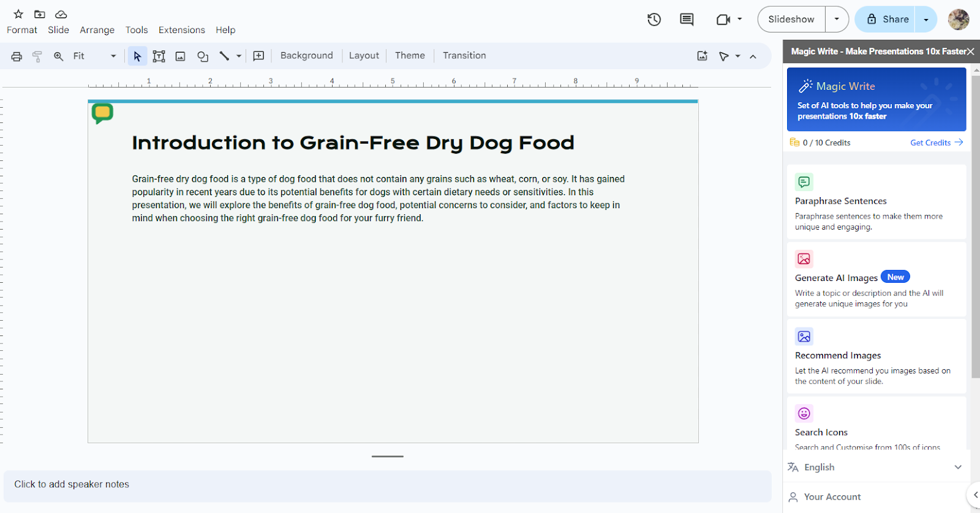Click the Search Icons smiley icon
The image size is (980, 513).
(804, 413)
